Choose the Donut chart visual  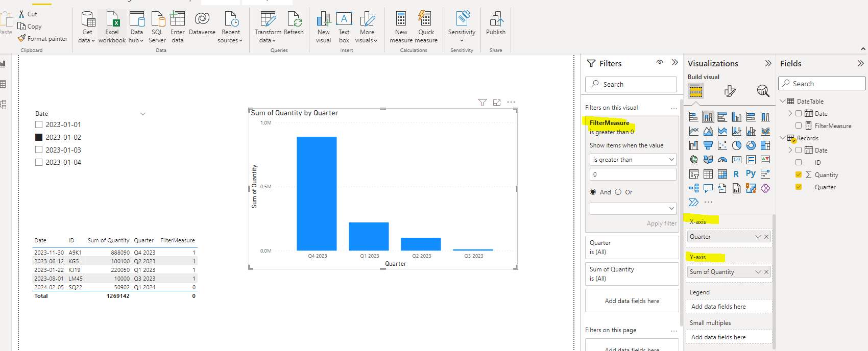(x=751, y=145)
